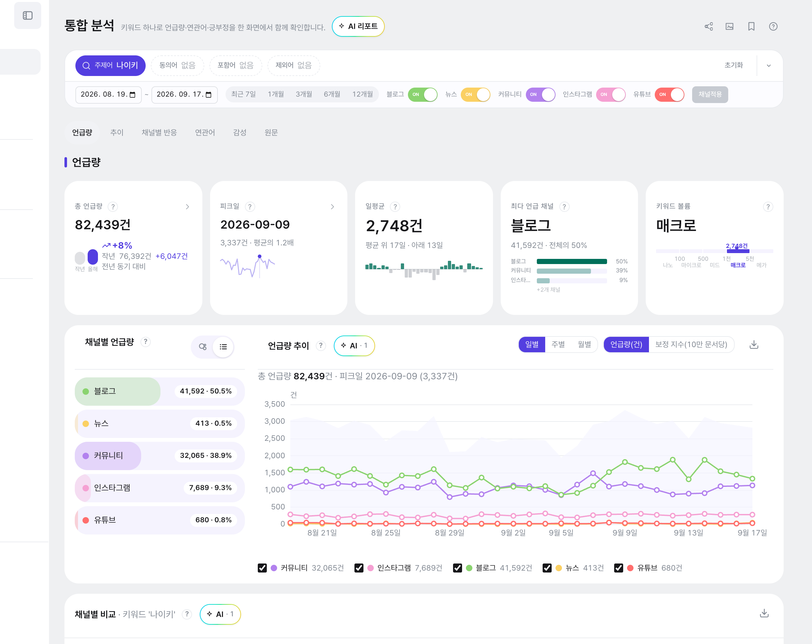812x644 pixels.
Task: Click help icon on 키워드 볼륨 card
Action: point(768,207)
